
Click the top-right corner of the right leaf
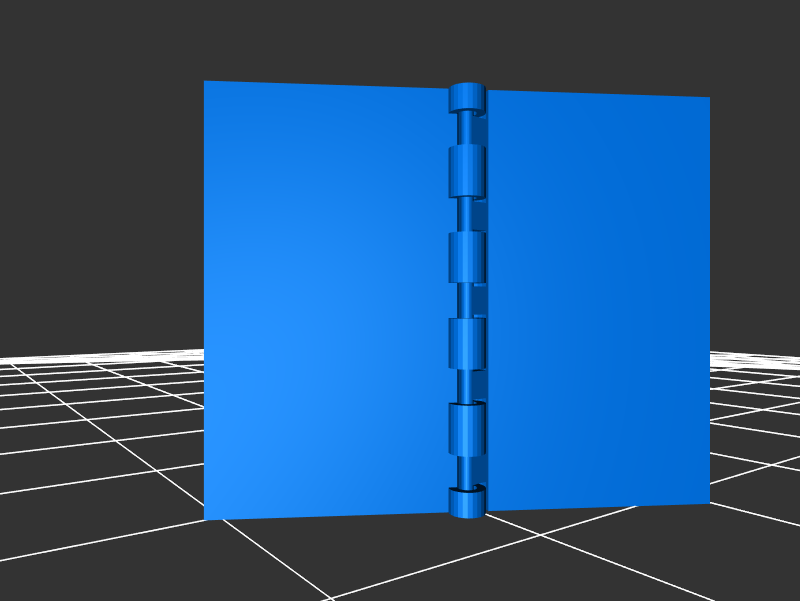(706, 101)
